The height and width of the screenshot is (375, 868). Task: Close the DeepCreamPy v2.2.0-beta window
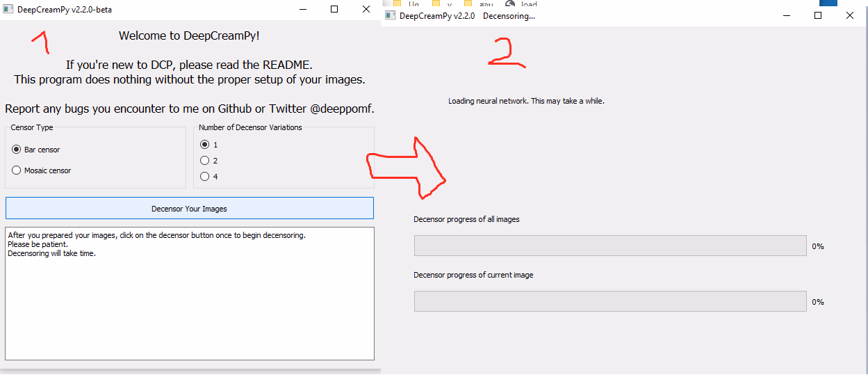(366, 9)
